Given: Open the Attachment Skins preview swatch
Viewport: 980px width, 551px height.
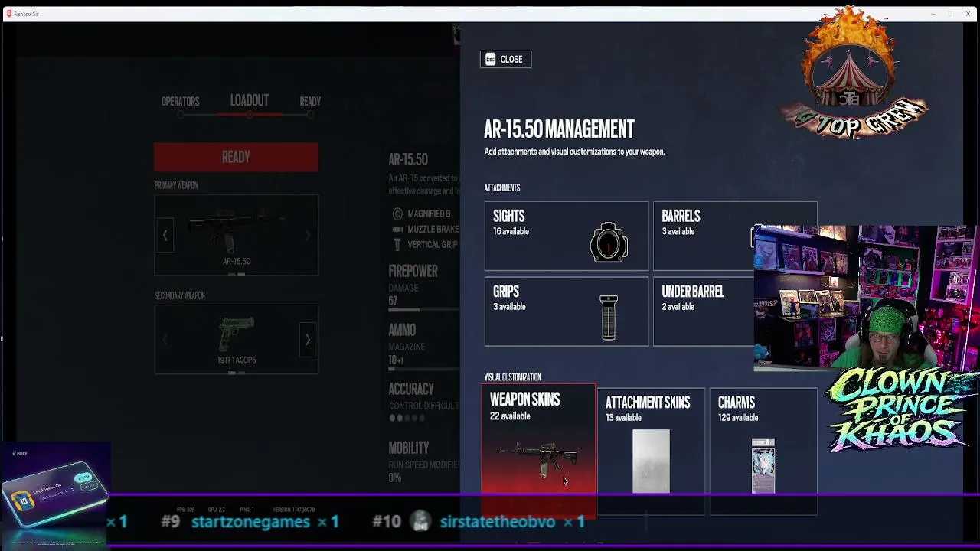Looking at the screenshot, I should [x=651, y=461].
